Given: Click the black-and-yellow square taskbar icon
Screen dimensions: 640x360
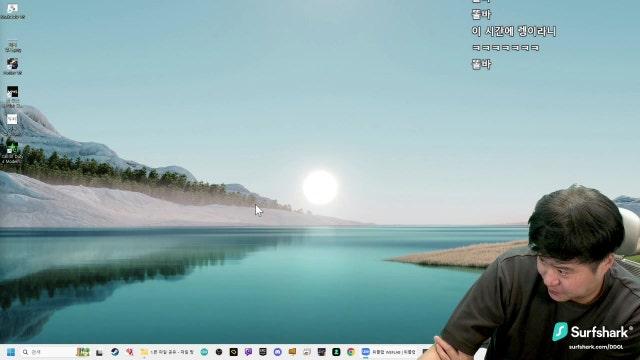Looking at the screenshot, I should [x=233, y=352].
